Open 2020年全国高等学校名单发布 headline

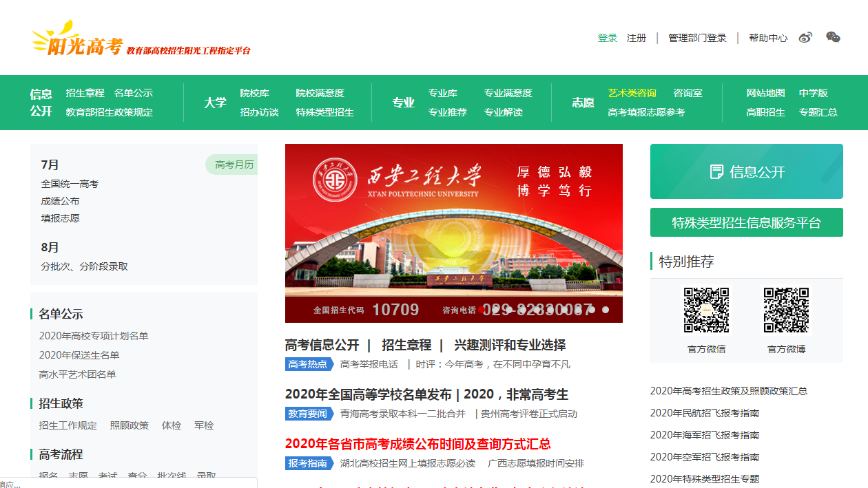[369, 394]
